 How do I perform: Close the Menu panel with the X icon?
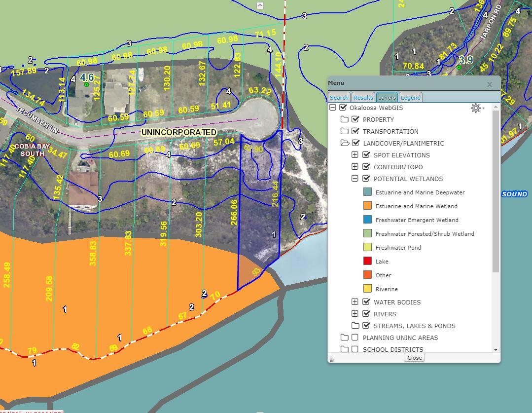pos(490,84)
